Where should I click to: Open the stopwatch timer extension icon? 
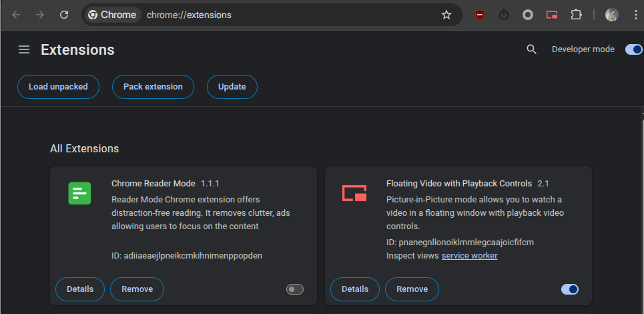click(504, 15)
